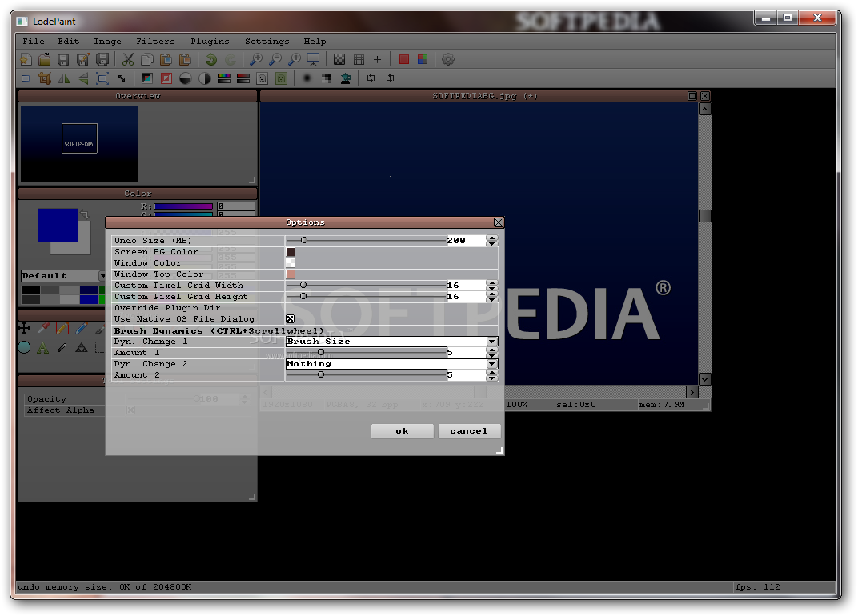
Task: Click the Undo Size value stepper
Action: pos(491,241)
